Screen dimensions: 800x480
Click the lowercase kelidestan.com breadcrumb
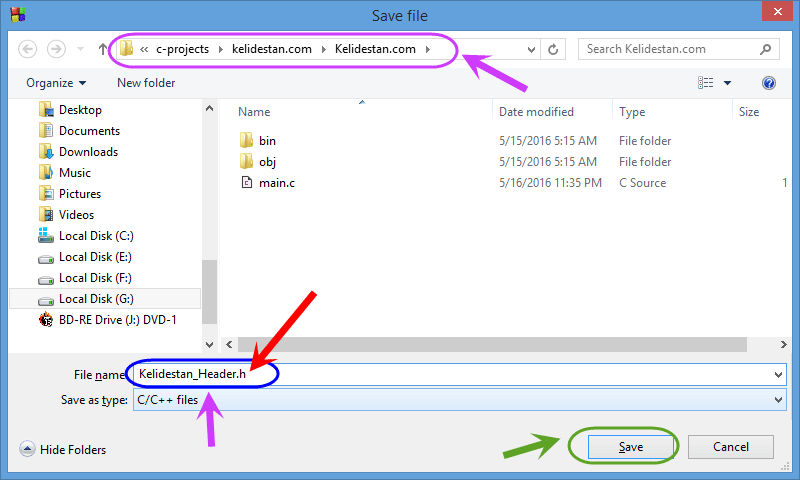[271, 49]
